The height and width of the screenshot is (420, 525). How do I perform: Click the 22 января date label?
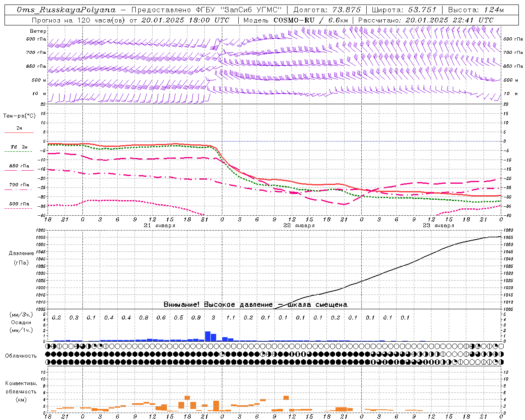299,226
